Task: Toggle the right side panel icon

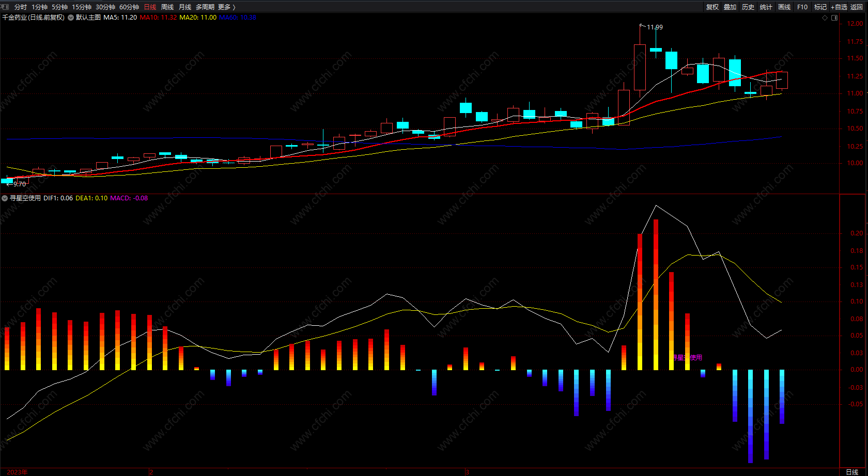Action: point(834,18)
